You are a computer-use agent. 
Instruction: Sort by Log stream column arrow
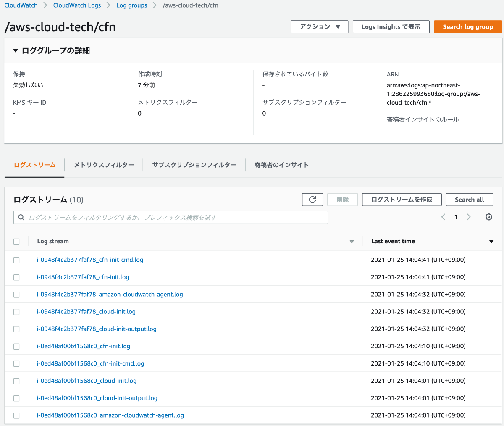click(352, 242)
